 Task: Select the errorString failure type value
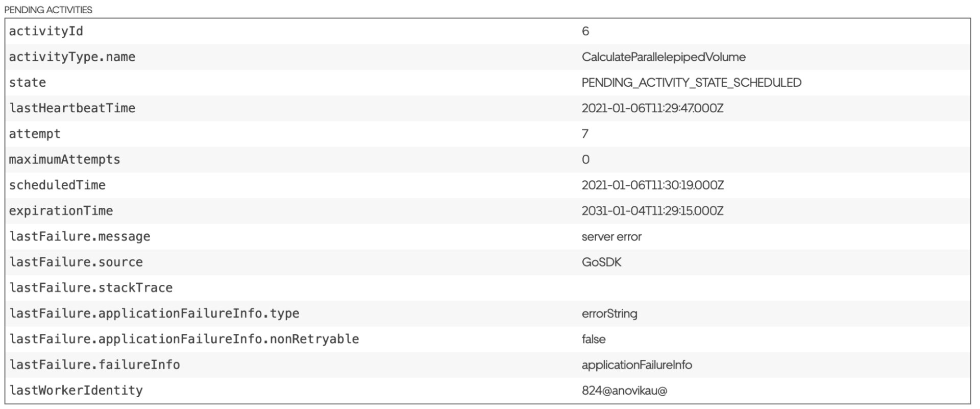coord(609,314)
